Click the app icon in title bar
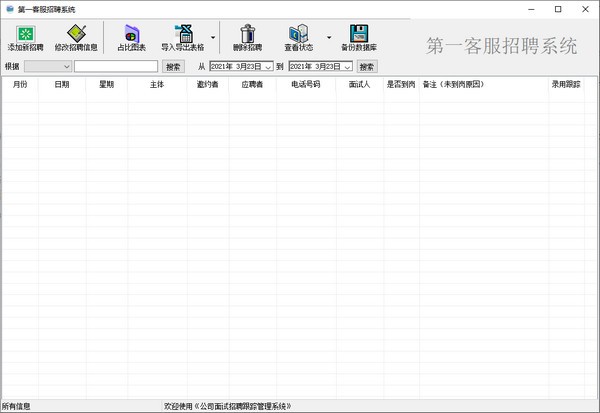600x413 pixels. (x=9, y=8)
